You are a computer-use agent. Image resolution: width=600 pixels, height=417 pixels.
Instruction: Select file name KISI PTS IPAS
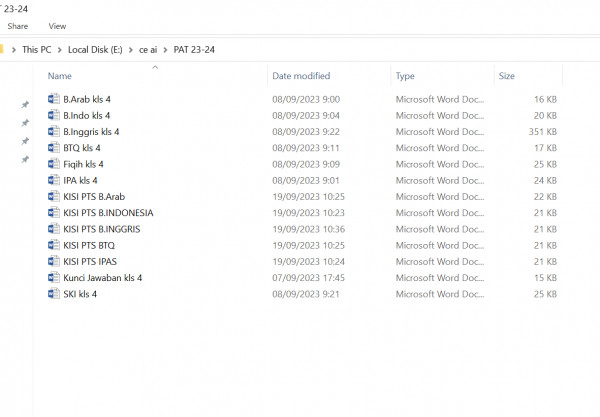(x=90, y=262)
